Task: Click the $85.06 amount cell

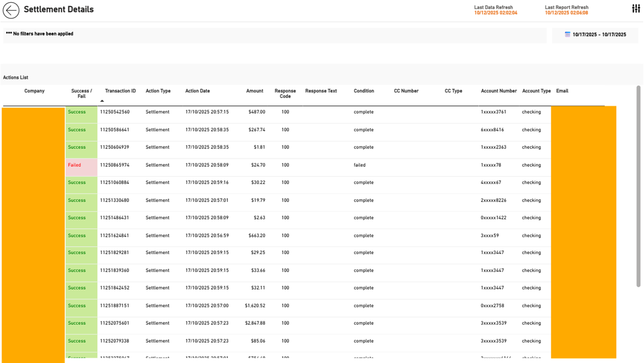Action: click(x=258, y=341)
